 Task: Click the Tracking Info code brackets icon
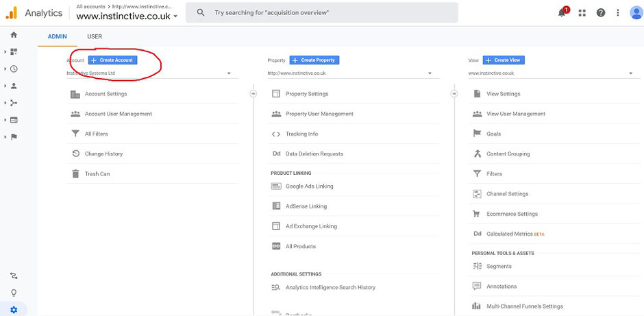click(x=276, y=134)
